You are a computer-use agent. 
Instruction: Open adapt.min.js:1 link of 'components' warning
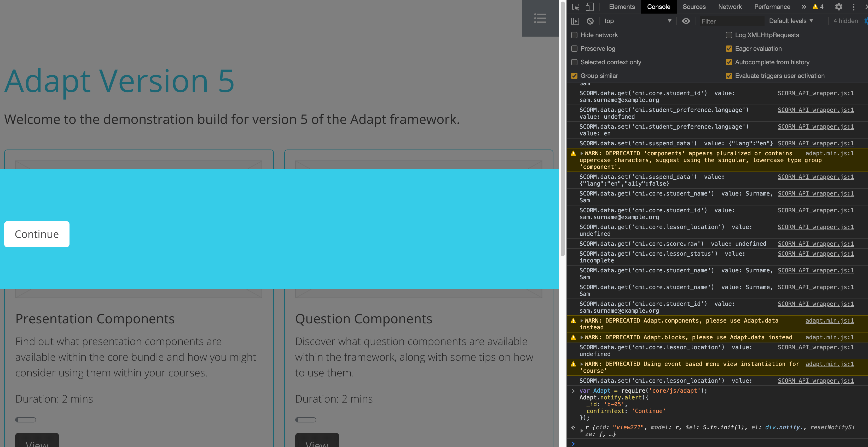pyautogui.click(x=830, y=153)
